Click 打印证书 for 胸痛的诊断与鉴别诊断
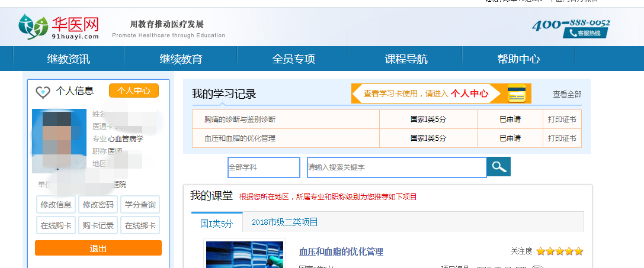Image resolution: width=644 pixels, height=268 pixels. tap(562, 120)
